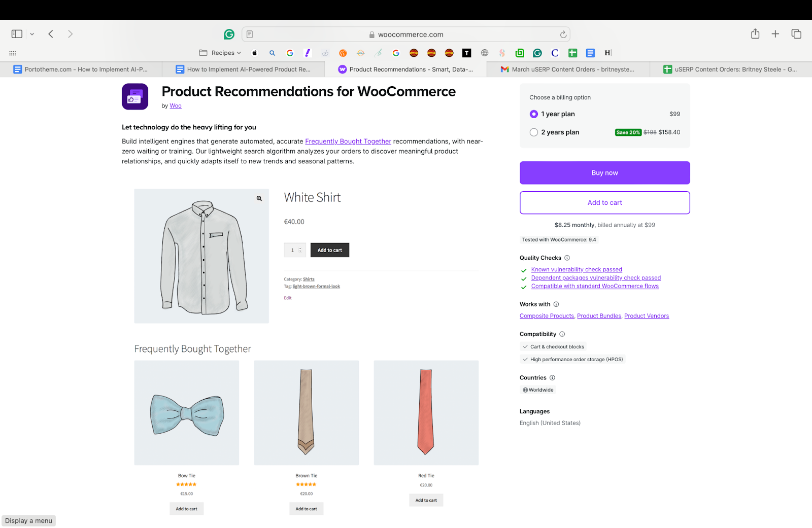Screen dimensions: 812x528
Task: Go back to the previous page
Action: (x=51, y=34)
